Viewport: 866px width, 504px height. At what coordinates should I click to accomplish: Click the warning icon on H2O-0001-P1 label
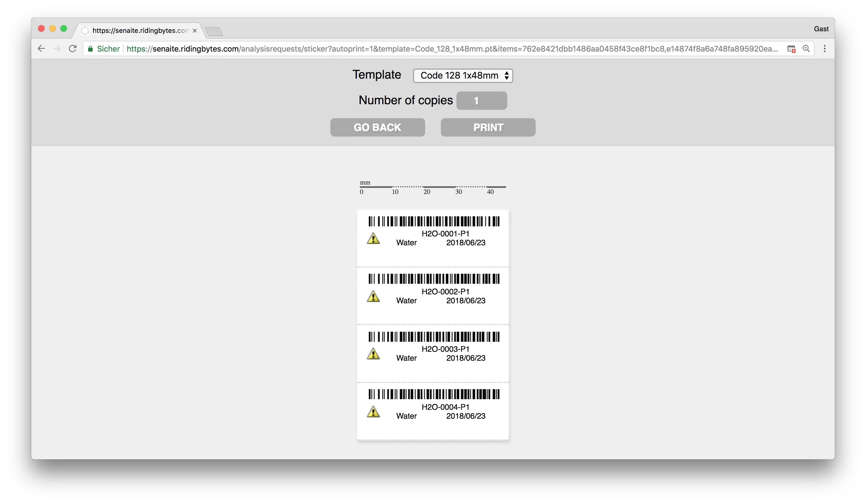372,238
